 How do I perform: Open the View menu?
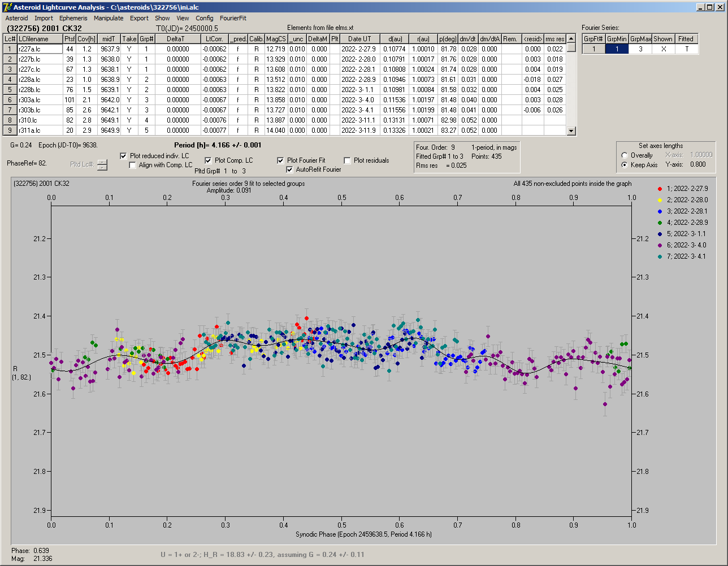pyautogui.click(x=183, y=18)
